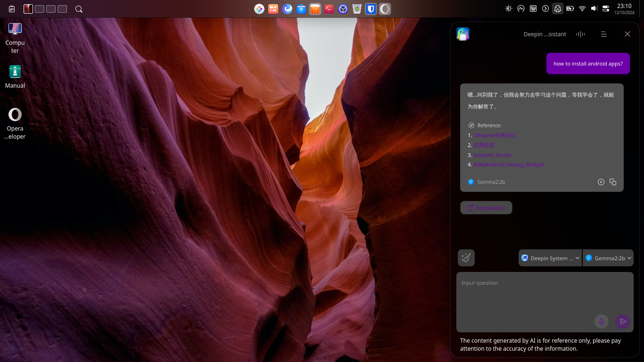This screenshot has height=362, width=644.
Task: Open the 应用安装 reference link
Action: tap(484, 145)
